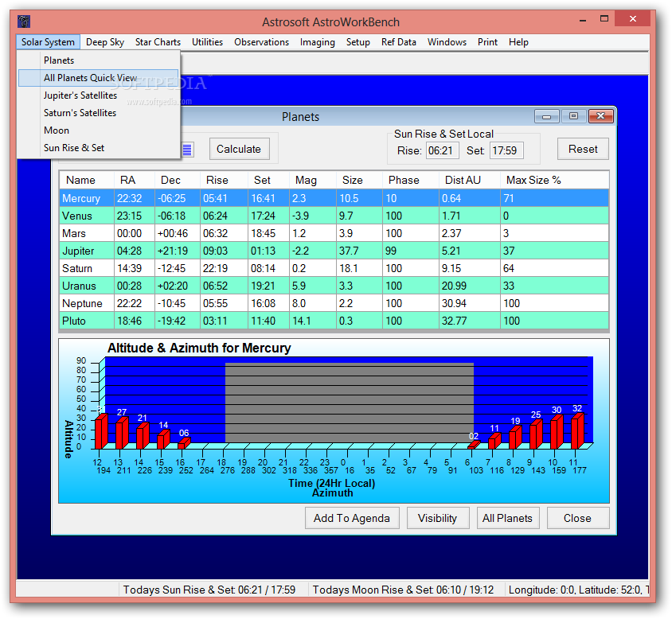Open the Ref Data menu

(399, 42)
